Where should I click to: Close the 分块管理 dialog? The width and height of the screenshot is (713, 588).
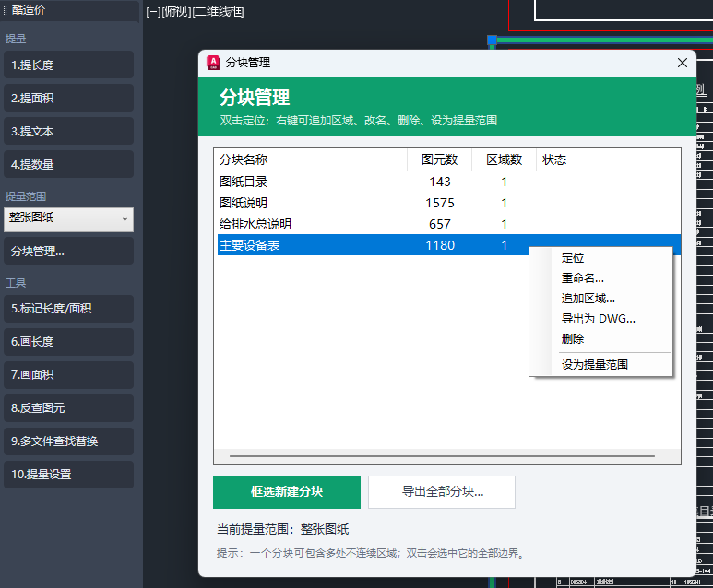click(x=682, y=63)
